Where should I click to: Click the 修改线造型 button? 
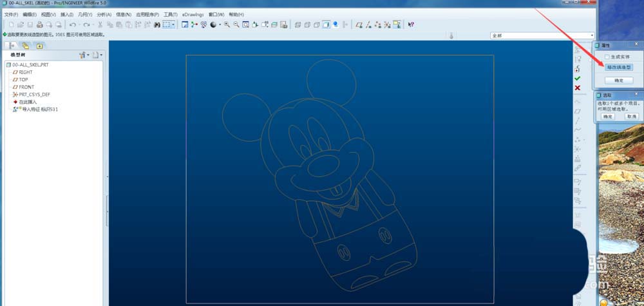point(618,67)
